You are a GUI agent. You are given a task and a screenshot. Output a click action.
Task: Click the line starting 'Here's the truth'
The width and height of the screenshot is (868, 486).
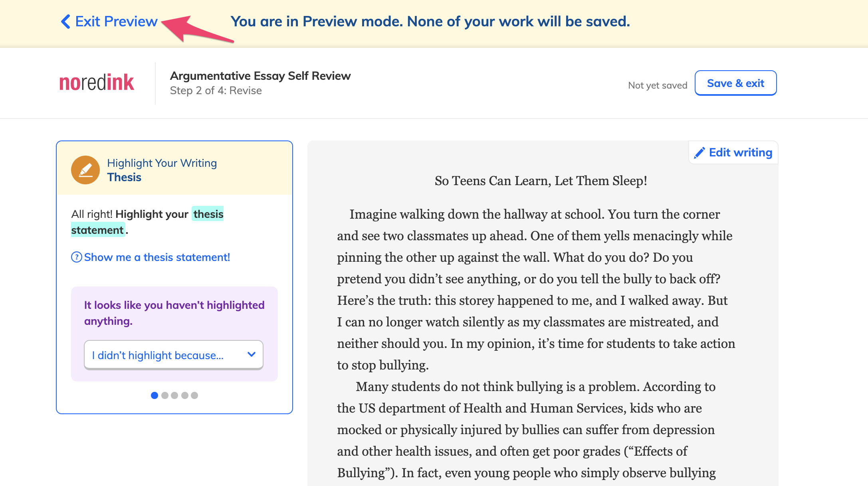pos(532,300)
